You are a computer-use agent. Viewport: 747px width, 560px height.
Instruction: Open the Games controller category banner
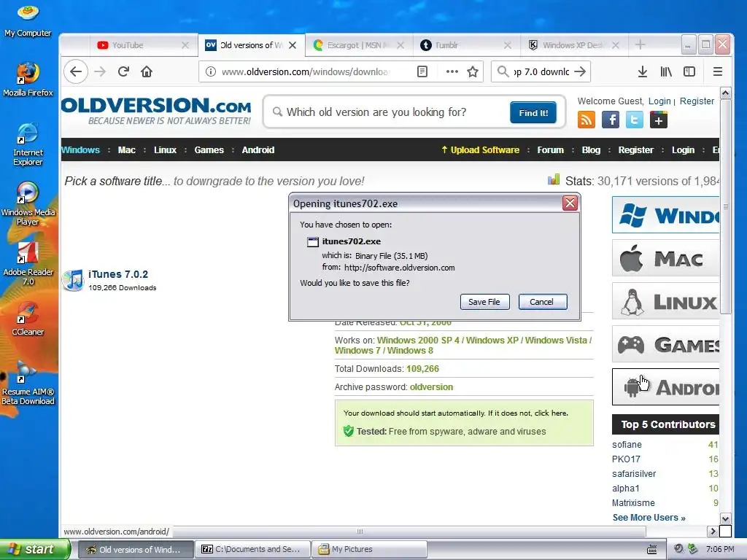coord(665,344)
